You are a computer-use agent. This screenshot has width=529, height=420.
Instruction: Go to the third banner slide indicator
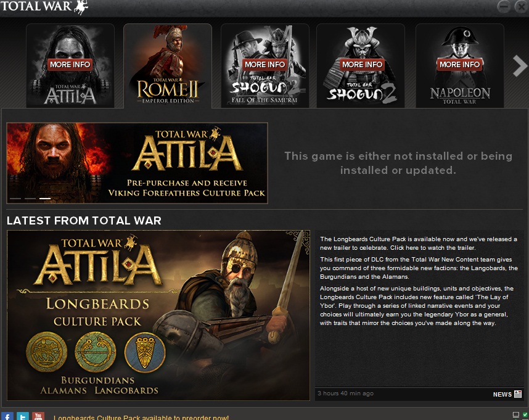[45, 199]
